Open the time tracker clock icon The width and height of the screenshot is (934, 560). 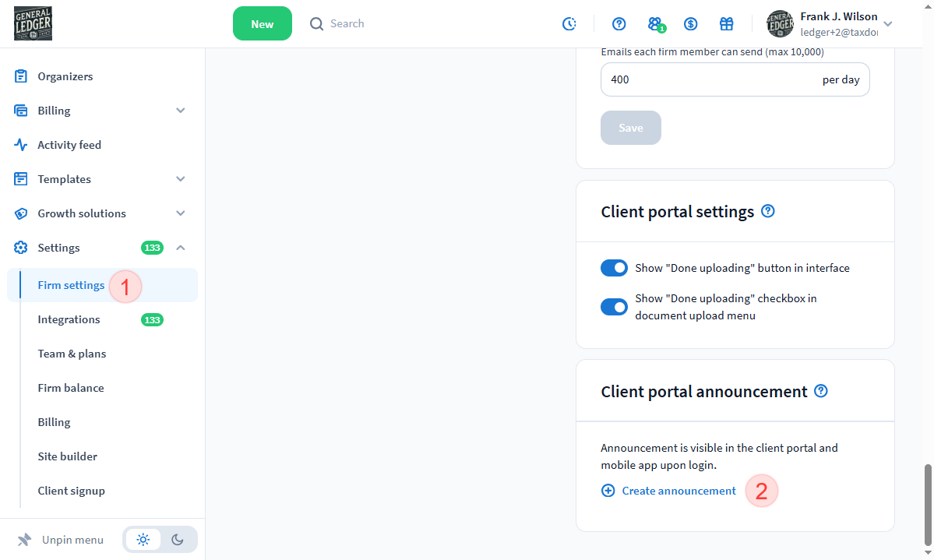tap(569, 24)
